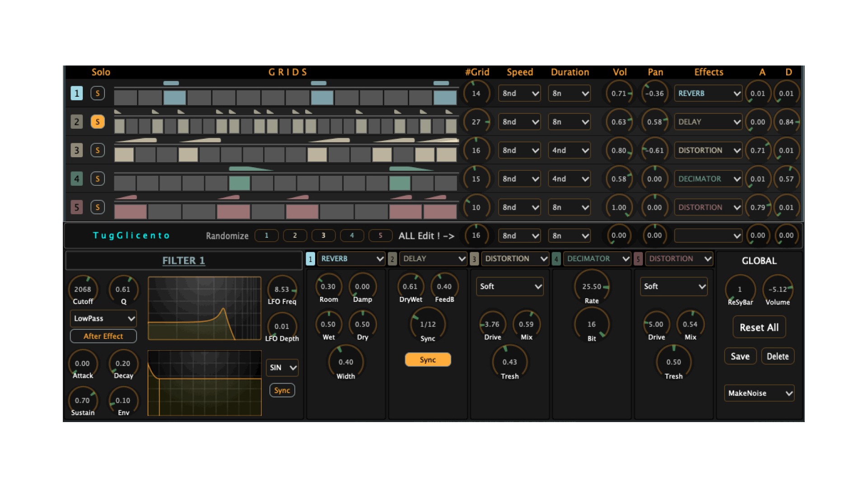Open slot 1 REVERB effect selector
This screenshot has height=488, width=868.
tap(351, 259)
